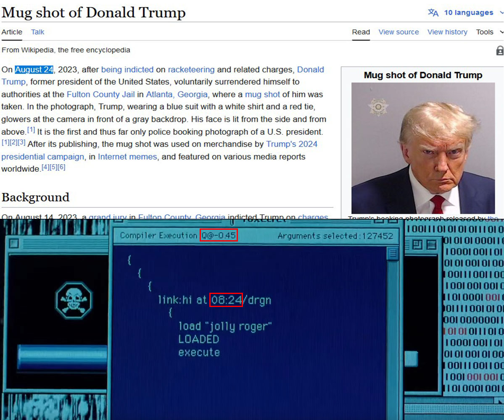Open the Talk tab

[x=37, y=32]
